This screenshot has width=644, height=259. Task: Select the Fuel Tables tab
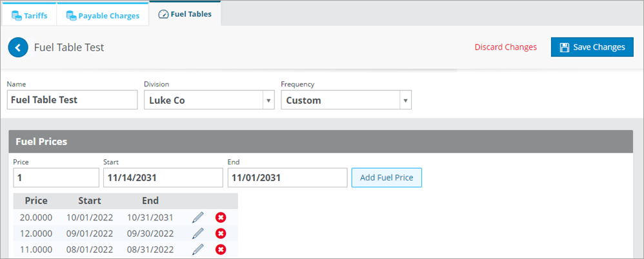pos(185,14)
